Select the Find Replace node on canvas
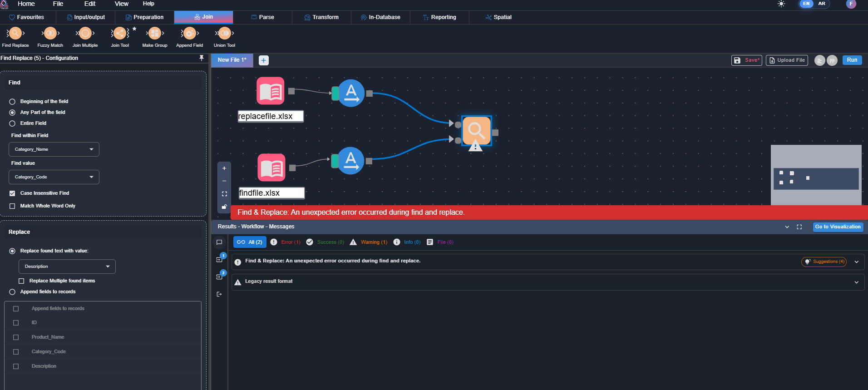Image resolution: width=868 pixels, height=390 pixels. [x=476, y=131]
